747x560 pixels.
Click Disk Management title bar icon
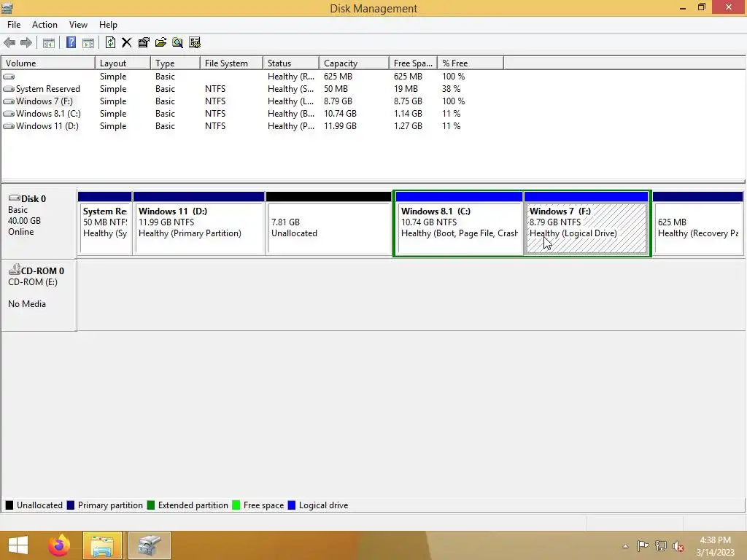tap(7, 8)
